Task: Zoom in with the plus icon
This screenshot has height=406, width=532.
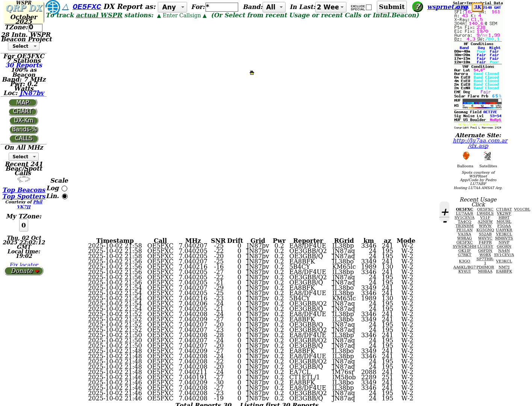Action: coord(445,212)
